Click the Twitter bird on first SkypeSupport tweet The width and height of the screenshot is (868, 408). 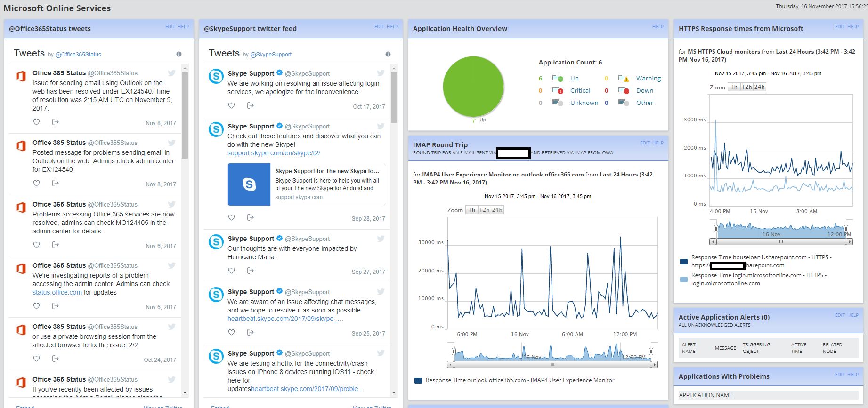tap(381, 73)
